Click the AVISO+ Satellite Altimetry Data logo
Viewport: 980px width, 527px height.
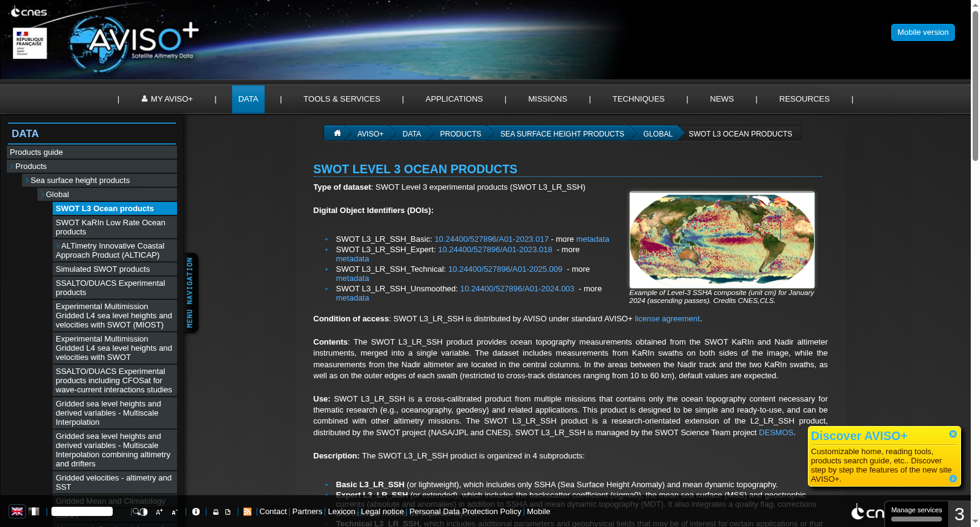click(135, 43)
